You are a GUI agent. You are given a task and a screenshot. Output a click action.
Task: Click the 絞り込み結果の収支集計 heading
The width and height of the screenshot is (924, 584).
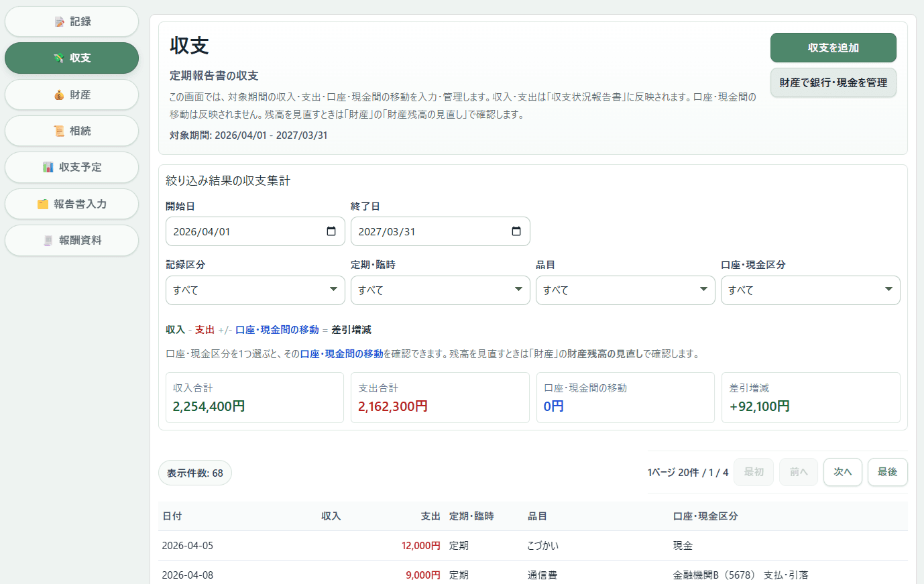228,181
